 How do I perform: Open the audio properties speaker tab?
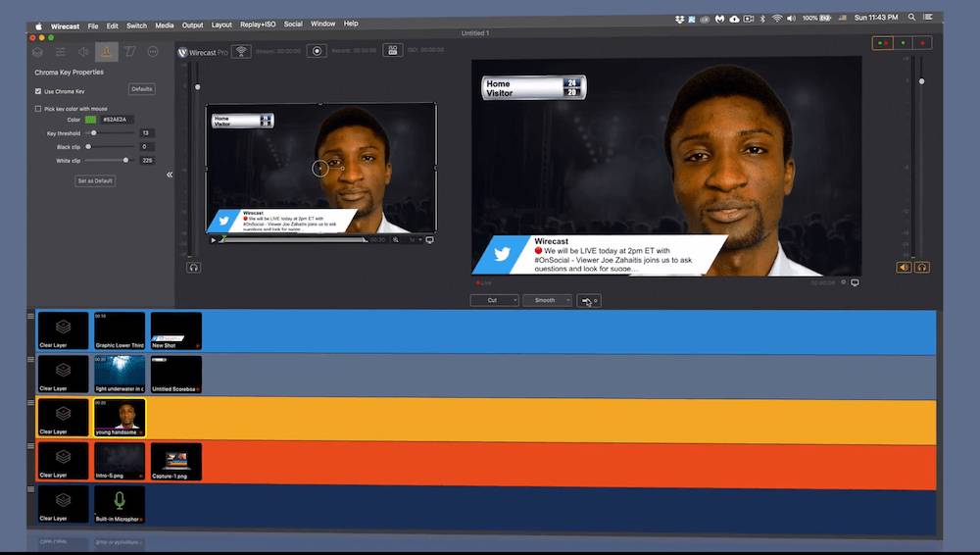[x=83, y=52]
